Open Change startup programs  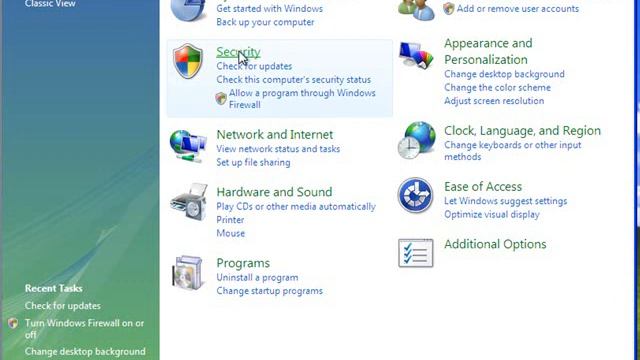tap(269, 291)
